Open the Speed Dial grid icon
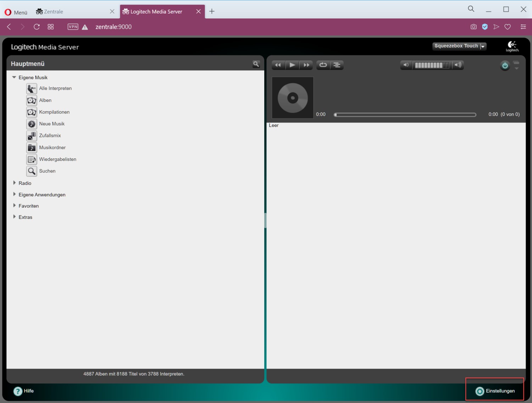The width and height of the screenshot is (532, 403). coord(51,27)
